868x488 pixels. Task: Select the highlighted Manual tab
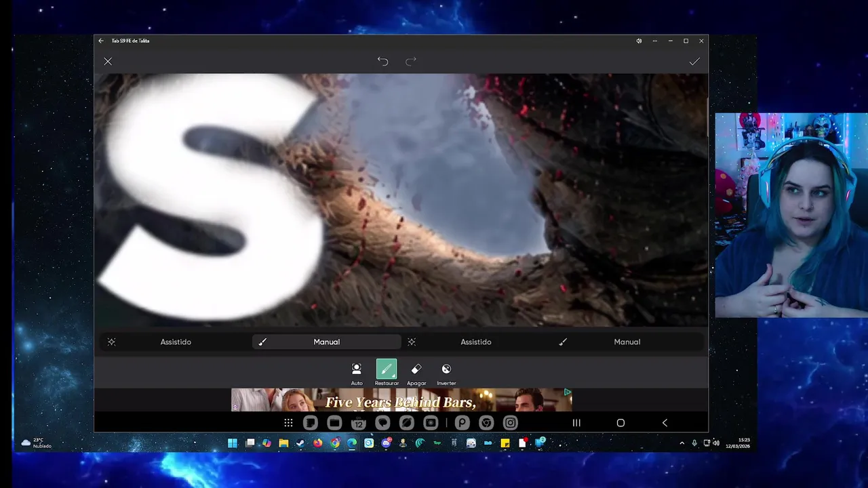point(326,342)
